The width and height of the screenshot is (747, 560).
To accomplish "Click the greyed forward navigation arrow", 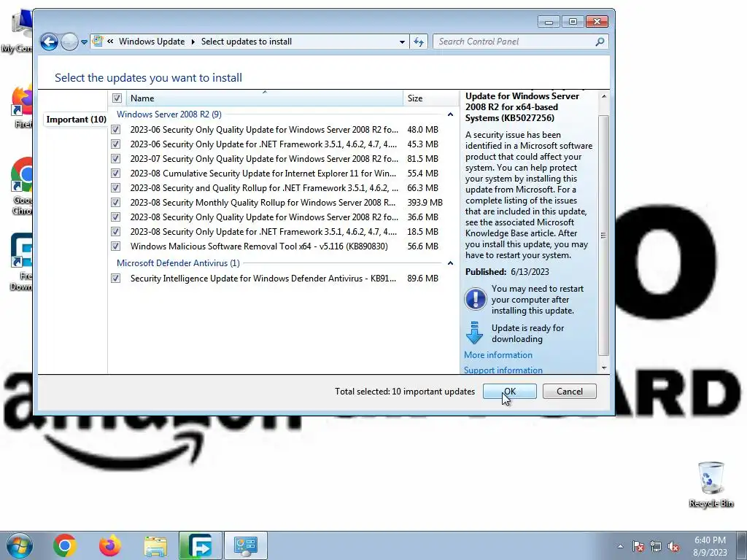I will [x=69, y=42].
